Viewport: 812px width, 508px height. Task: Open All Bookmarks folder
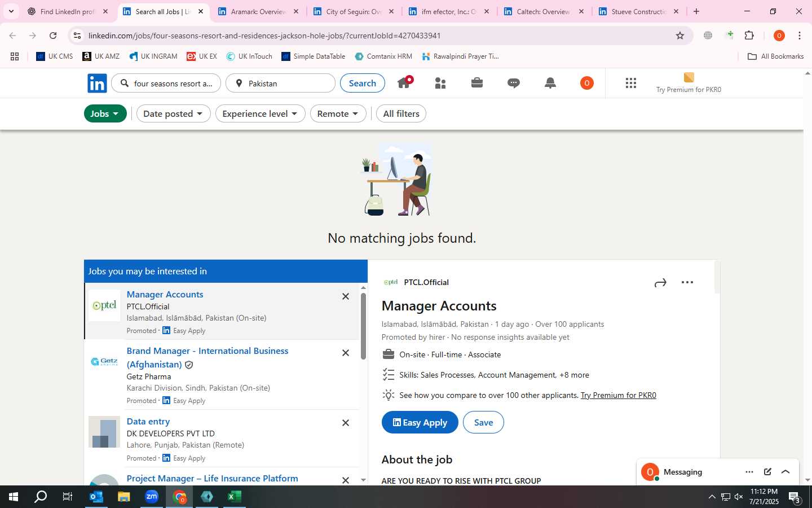click(x=775, y=56)
